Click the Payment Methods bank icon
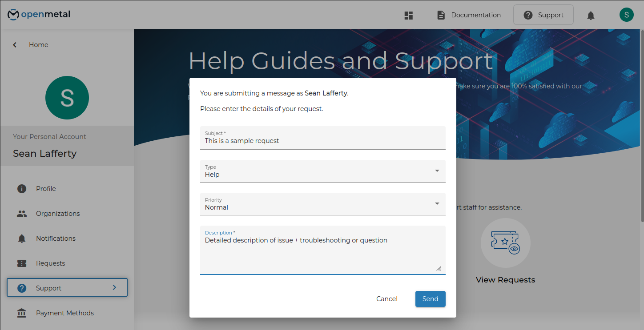The image size is (644, 330). pyautogui.click(x=22, y=313)
